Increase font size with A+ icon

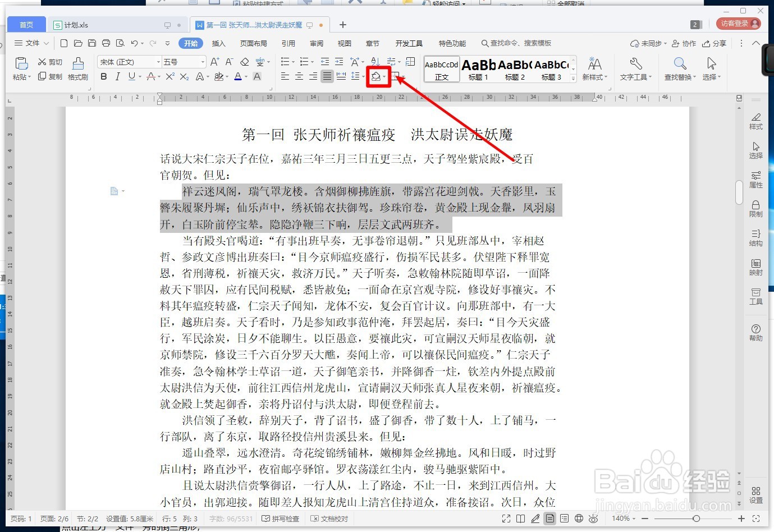[x=215, y=62]
